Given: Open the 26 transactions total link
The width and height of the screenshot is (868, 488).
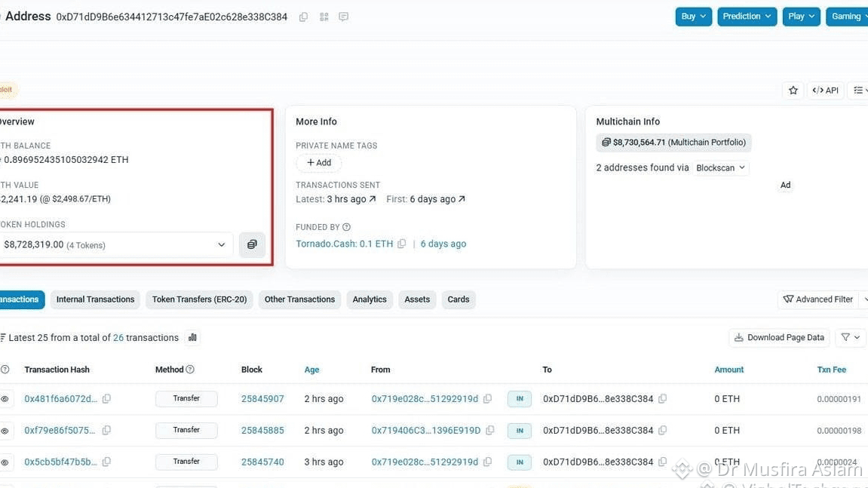Looking at the screenshot, I should coord(118,338).
